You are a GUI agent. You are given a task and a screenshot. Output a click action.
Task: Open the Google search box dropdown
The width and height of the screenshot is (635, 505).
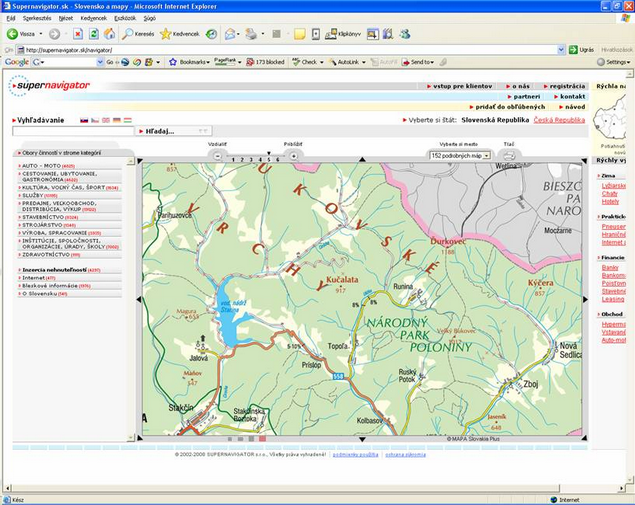(100, 62)
